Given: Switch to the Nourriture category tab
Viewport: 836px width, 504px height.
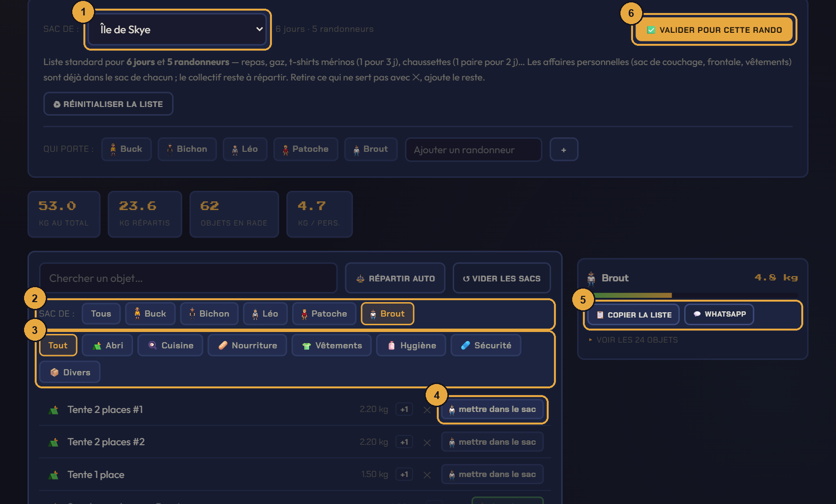Looking at the screenshot, I should click(247, 345).
